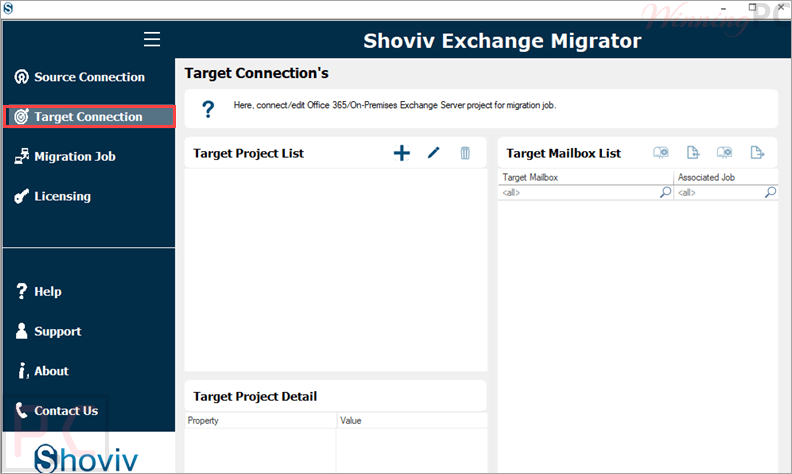Image resolution: width=792 pixels, height=474 pixels.
Task: Minimize the Shoviv Exchange Migrator window
Action: [723, 8]
